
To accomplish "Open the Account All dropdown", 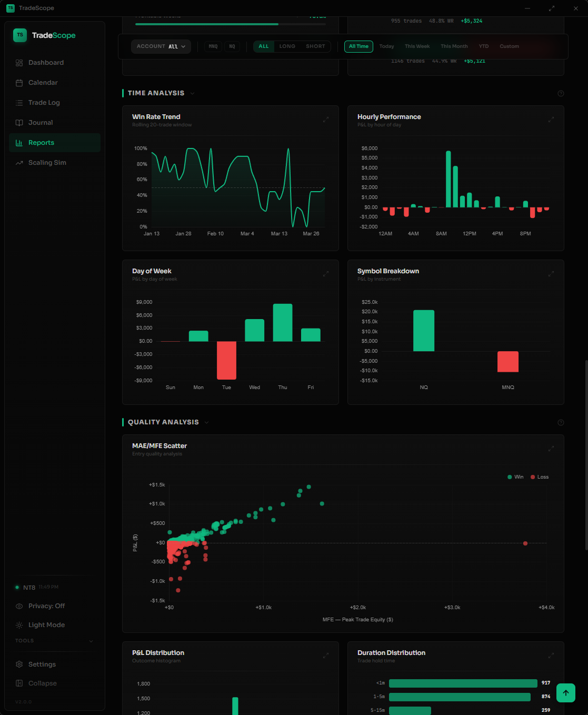I will 161,46.
